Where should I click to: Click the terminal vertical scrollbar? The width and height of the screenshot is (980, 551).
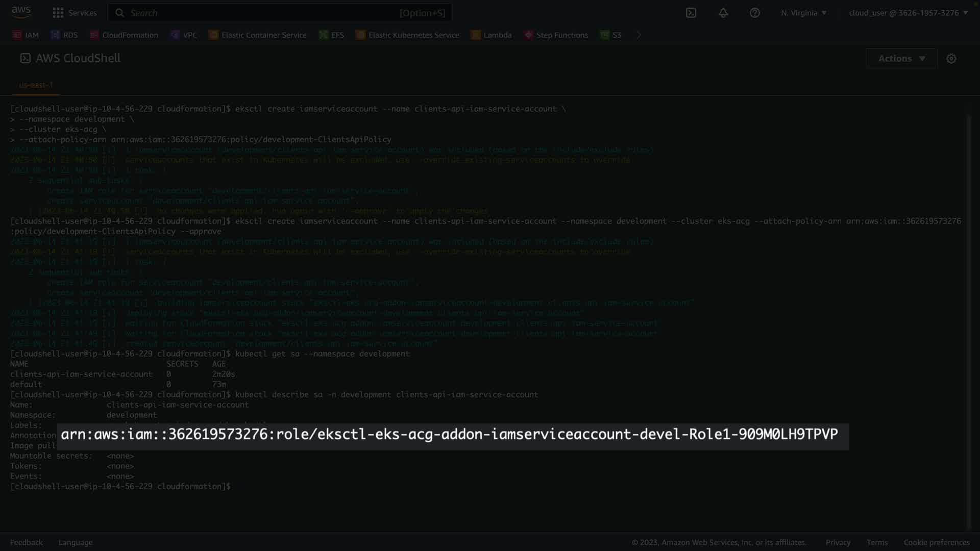coord(968,321)
